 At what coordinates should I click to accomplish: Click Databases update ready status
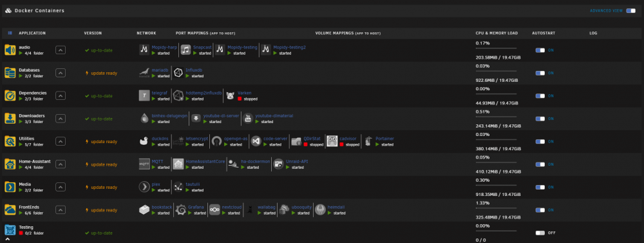pos(101,73)
